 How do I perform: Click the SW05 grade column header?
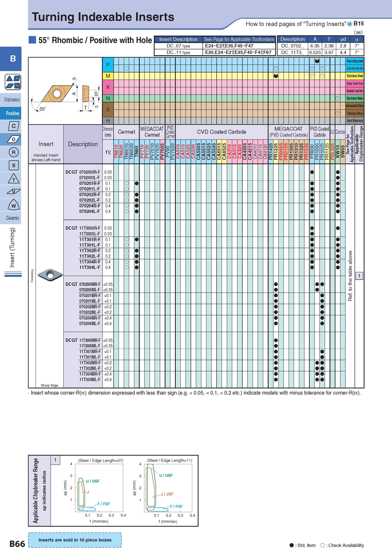[343, 151]
